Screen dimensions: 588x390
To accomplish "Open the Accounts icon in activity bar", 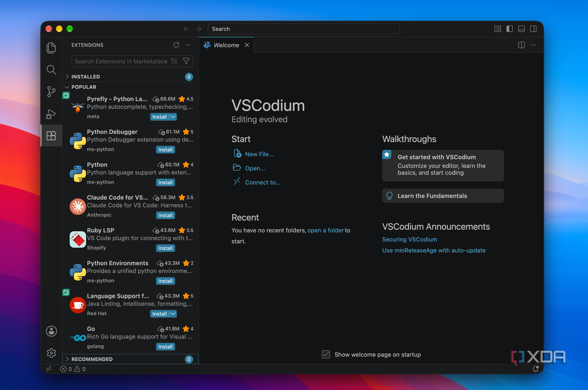I will (51, 331).
